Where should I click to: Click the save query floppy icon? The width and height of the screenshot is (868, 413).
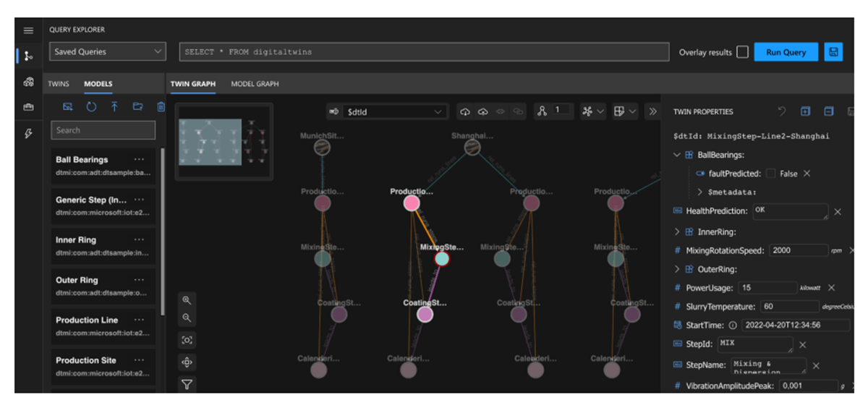click(x=833, y=52)
